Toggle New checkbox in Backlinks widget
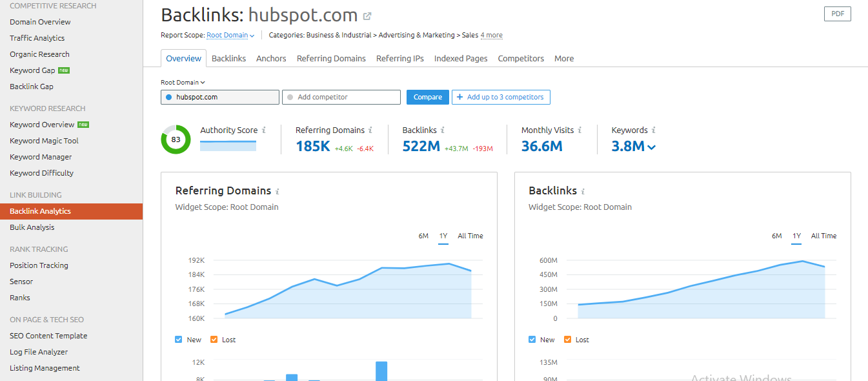This screenshot has width=868, height=381. (x=532, y=340)
